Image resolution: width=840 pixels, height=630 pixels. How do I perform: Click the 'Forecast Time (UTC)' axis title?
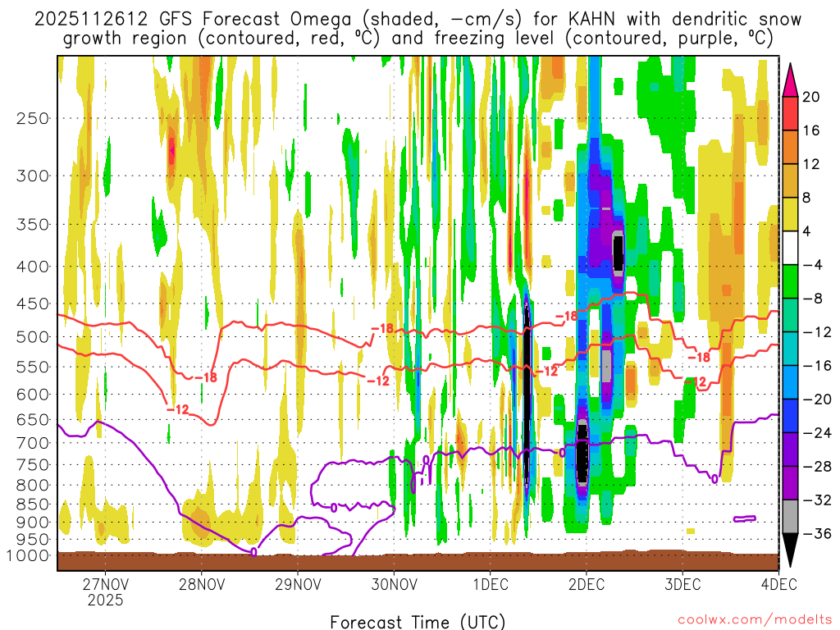[418, 622]
